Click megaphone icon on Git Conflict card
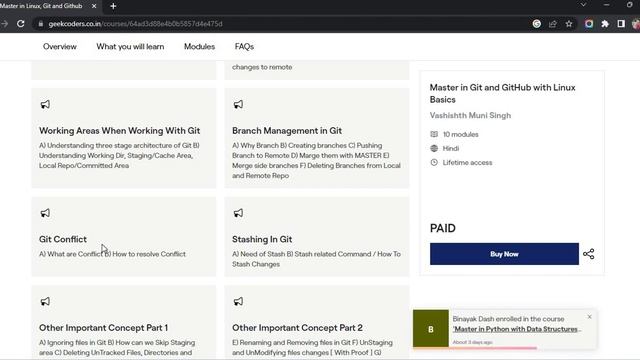The height and width of the screenshot is (360, 640). [45, 213]
